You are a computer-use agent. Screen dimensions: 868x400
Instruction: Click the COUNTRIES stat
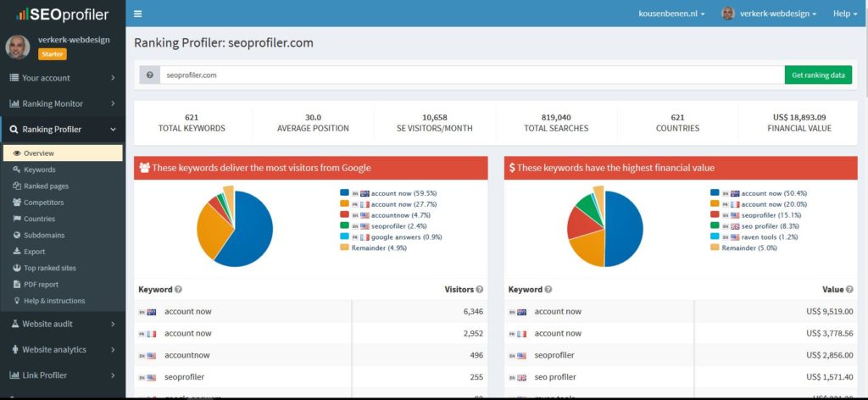click(x=677, y=123)
